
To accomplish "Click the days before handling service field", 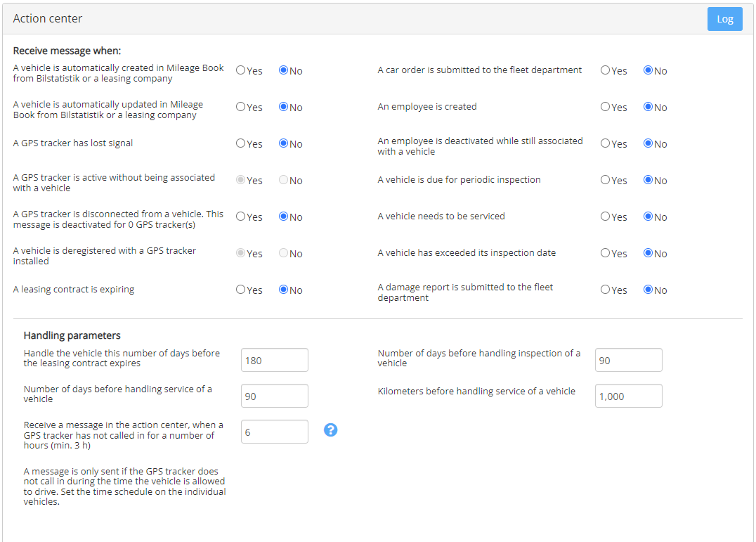I will click(x=274, y=396).
